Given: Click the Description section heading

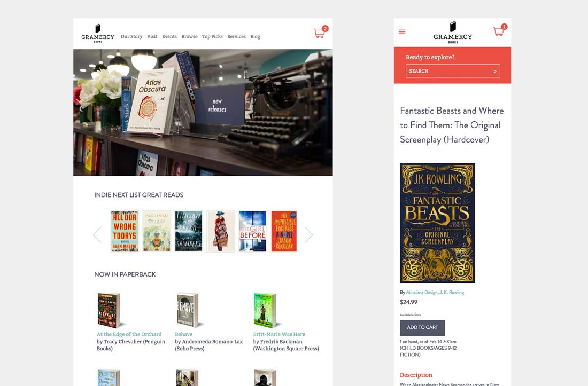Looking at the screenshot, I should click(416, 375).
